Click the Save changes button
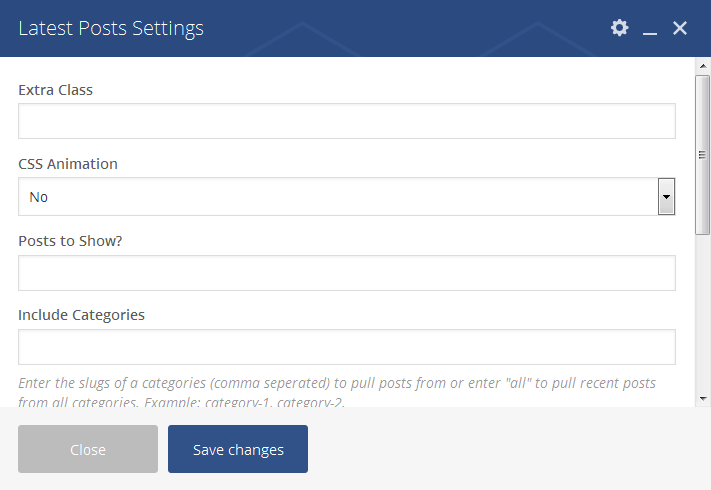Image resolution: width=711 pixels, height=490 pixels. click(x=238, y=449)
